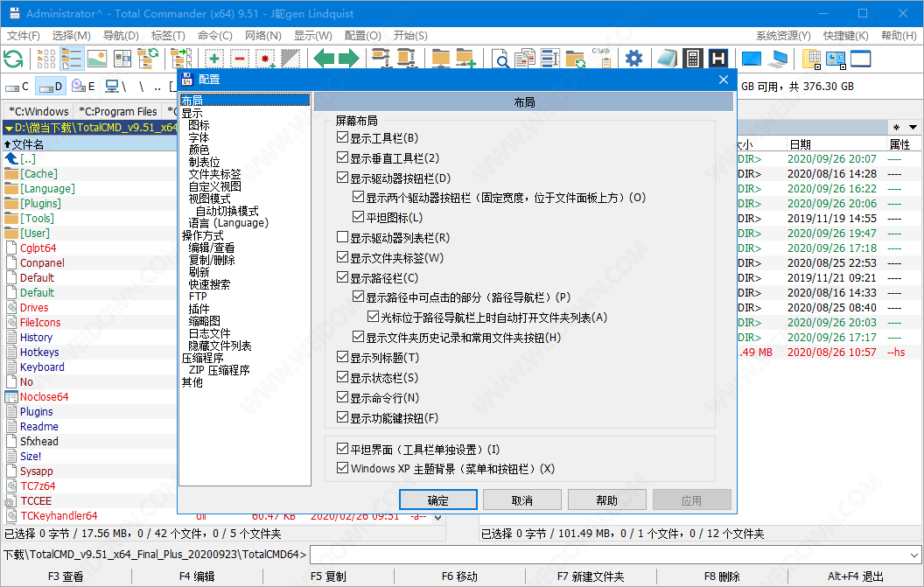The image size is (924, 587).
Task: Click F7 新建文件夹 button
Action: [591, 577]
